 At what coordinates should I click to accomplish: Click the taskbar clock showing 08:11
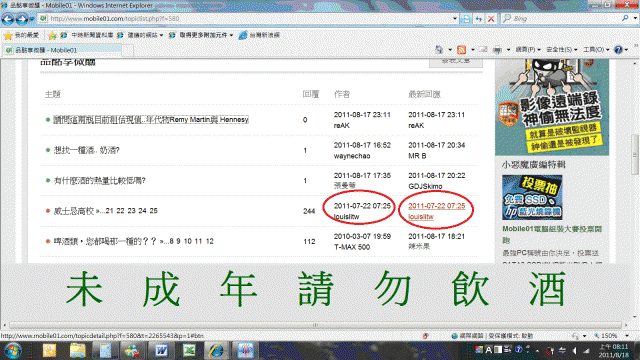[x=614, y=351]
